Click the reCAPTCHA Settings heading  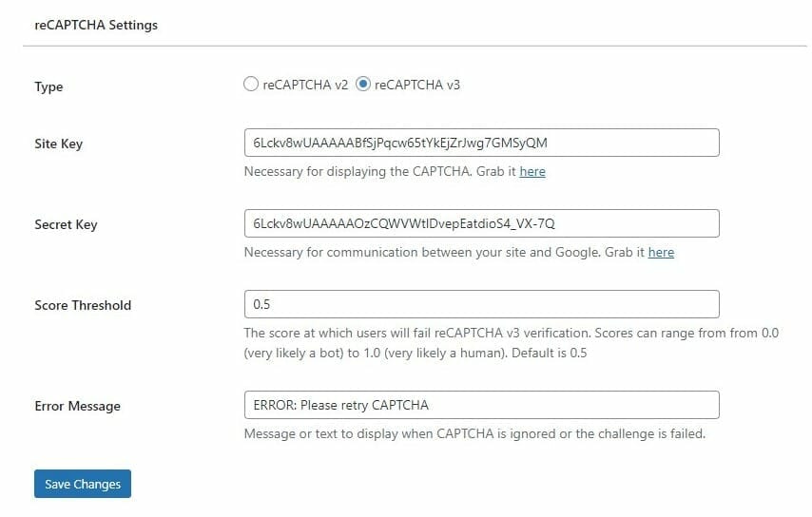tap(96, 25)
